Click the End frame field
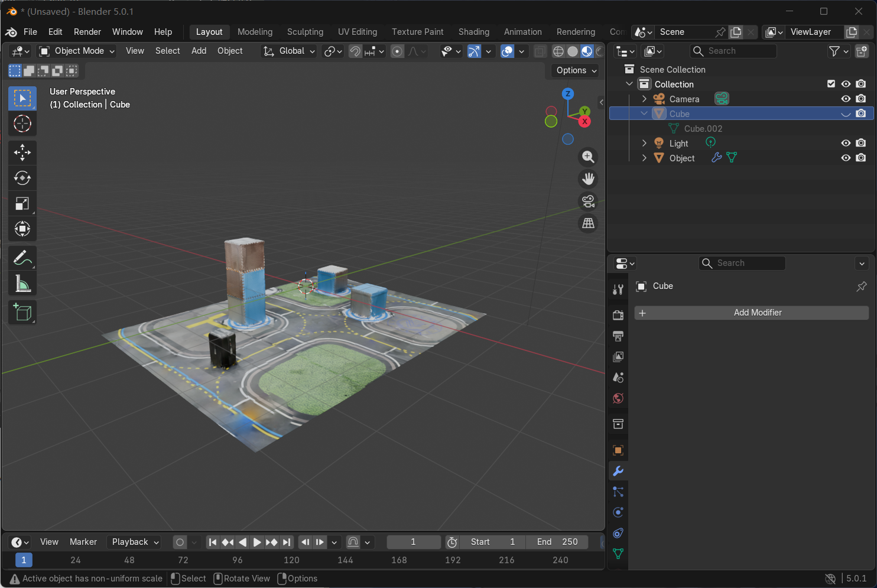Viewport: 877px width, 588px height. (557, 542)
